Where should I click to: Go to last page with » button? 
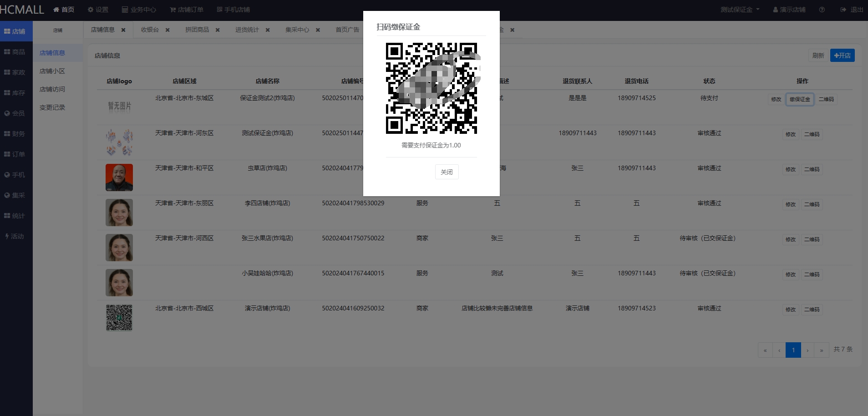(x=822, y=350)
